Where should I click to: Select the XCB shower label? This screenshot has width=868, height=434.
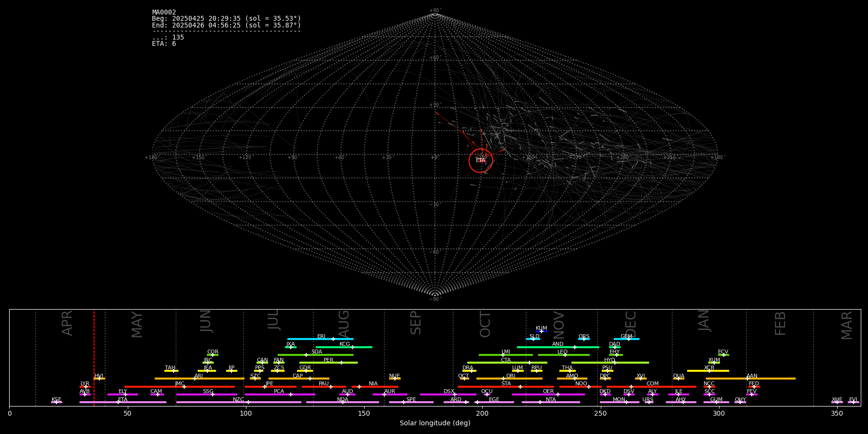pyautogui.click(x=709, y=368)
